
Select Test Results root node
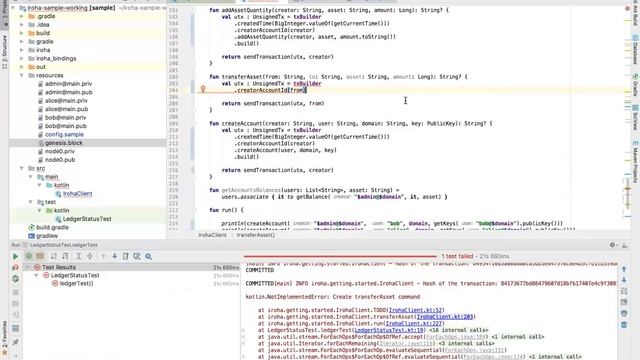59,267
